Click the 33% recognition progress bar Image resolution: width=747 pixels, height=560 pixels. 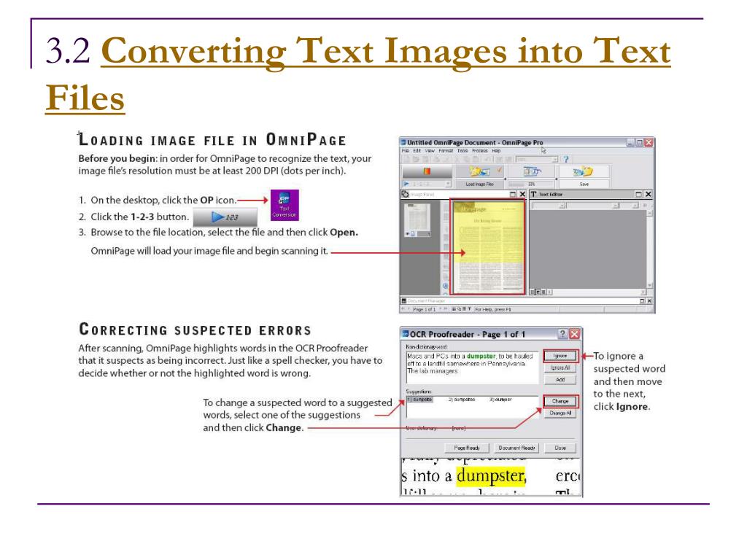tap(532, 184)
